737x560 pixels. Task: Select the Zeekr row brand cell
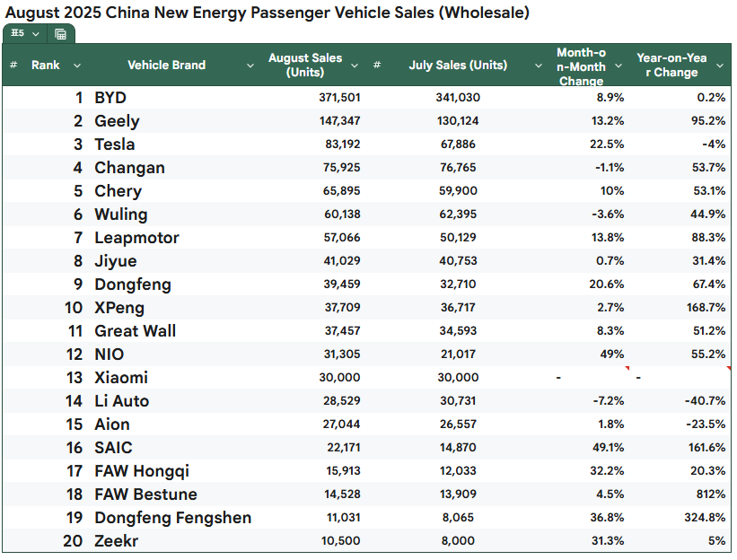tap(117, 541)
